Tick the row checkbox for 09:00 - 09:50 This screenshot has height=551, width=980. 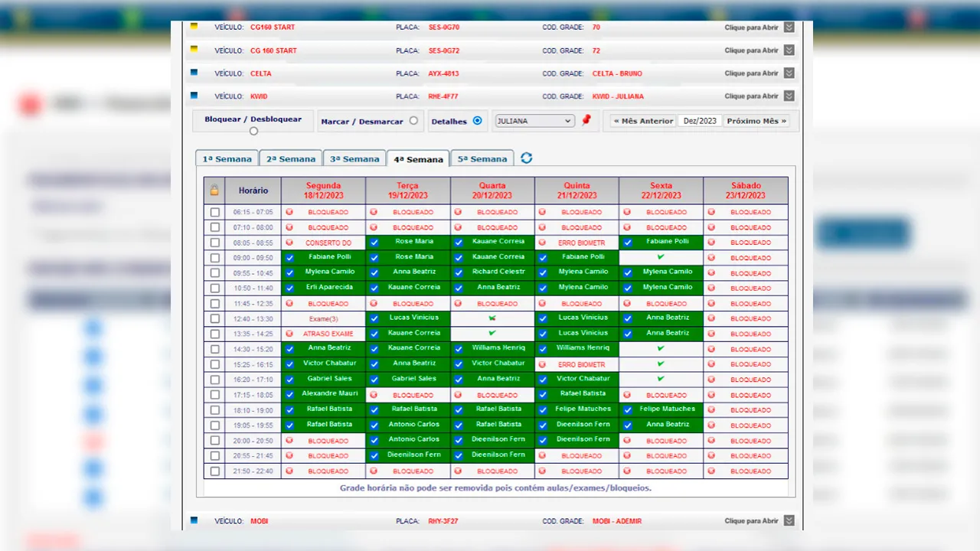(215, 257)
